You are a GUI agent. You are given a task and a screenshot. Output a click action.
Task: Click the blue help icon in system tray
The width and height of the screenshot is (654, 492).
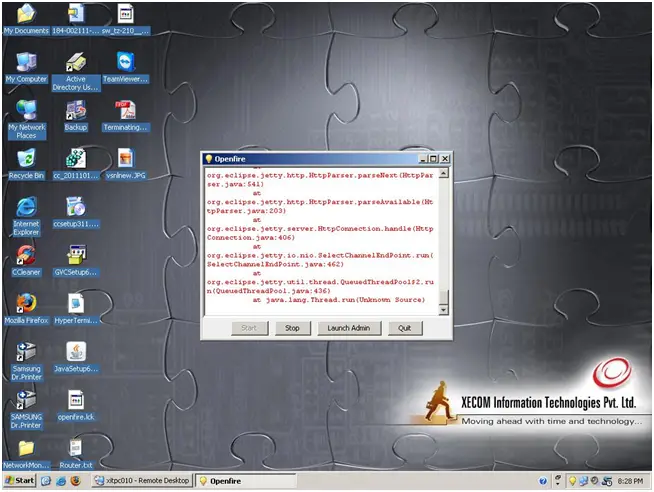[543, 481]
